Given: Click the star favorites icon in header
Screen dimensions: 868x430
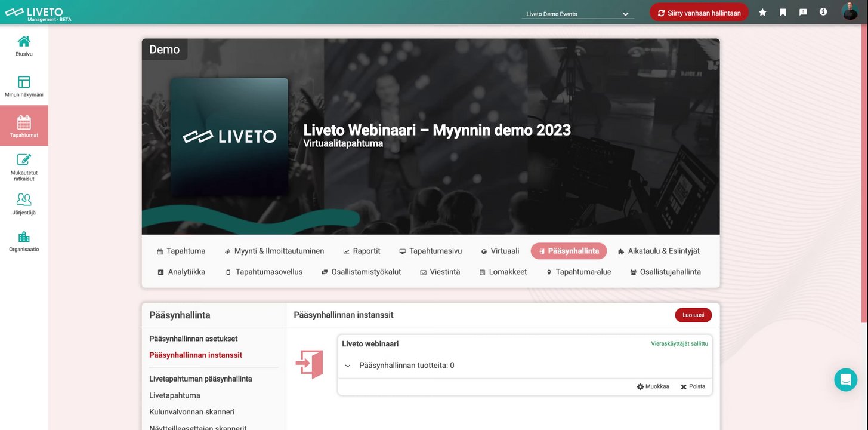Looking at the screenshot, I should pyautogui.click(x=762, y=12).
